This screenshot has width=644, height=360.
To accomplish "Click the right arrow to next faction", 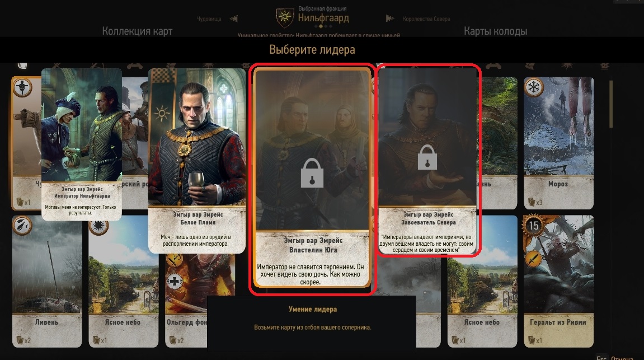I will click(390, 18).
